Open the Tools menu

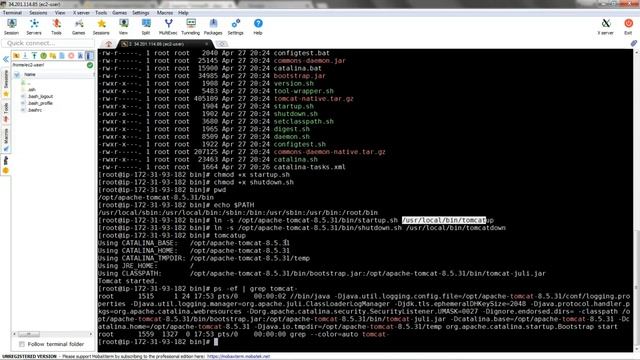(101, 13)
